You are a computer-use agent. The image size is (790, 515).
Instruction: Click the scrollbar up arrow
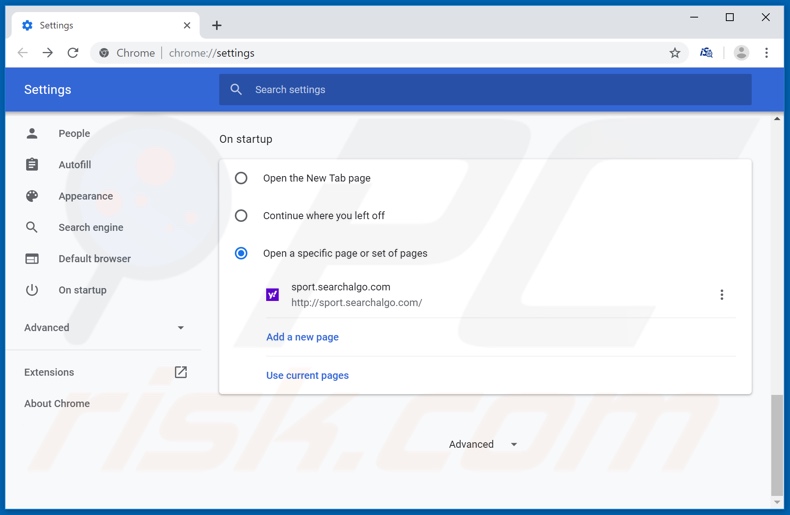tap(776, 119)
